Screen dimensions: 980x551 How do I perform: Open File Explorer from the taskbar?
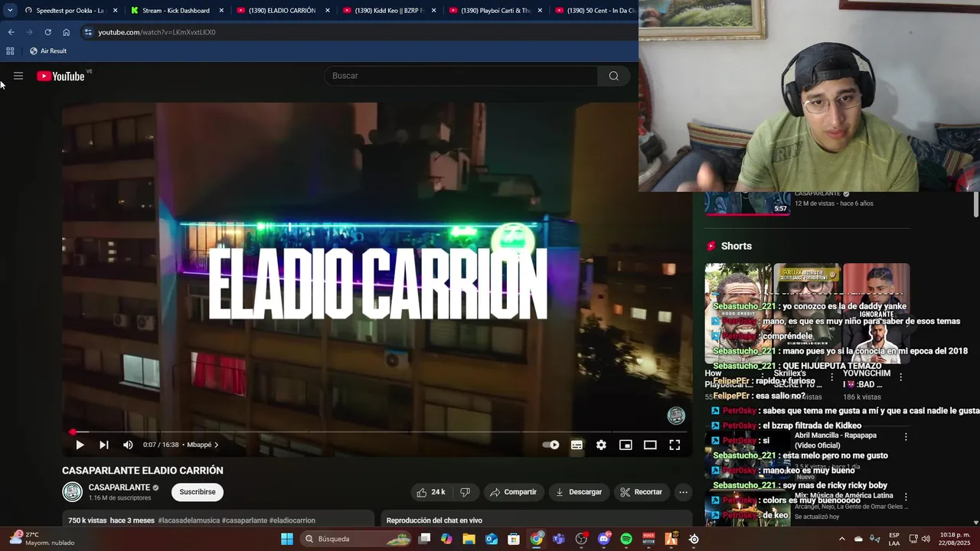(469, 539)
